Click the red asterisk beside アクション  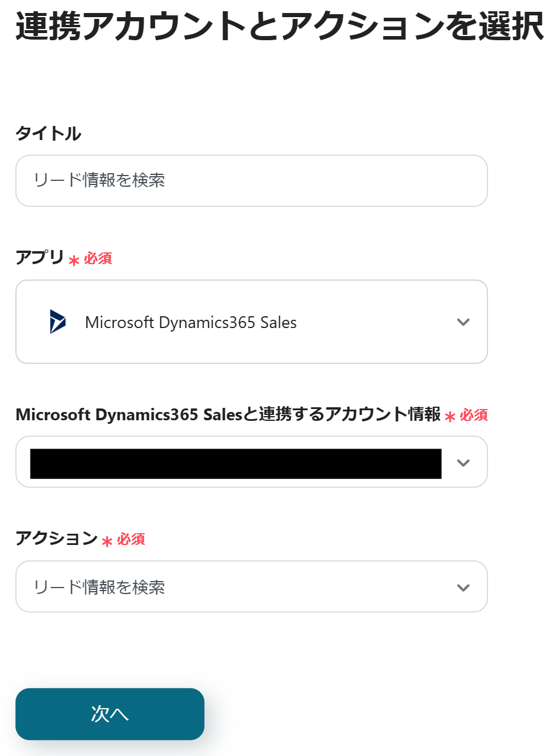(107, 541)
